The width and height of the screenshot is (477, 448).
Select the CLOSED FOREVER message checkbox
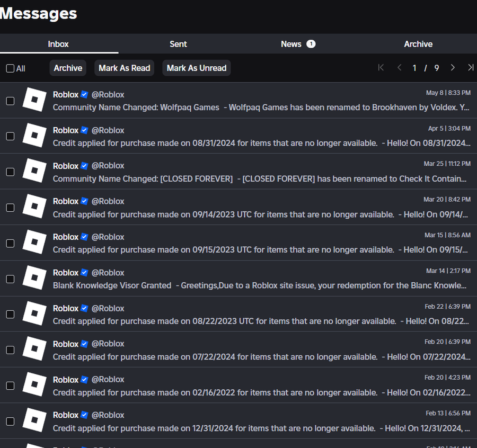pos(11,172)
